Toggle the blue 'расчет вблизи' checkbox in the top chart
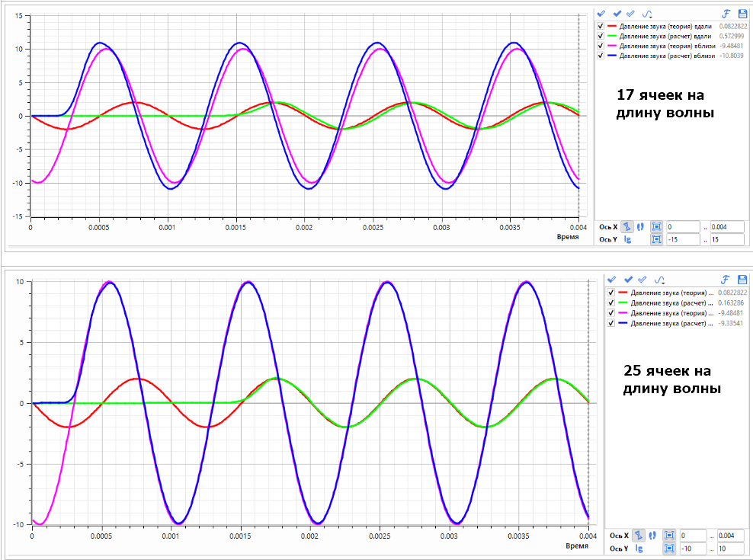 click(601, 56)
